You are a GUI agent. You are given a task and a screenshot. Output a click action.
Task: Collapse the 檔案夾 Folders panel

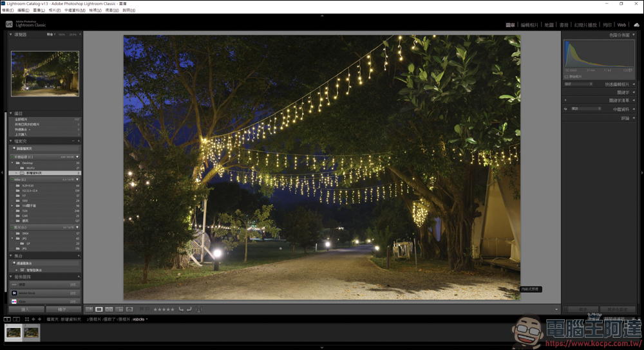pos(11,141)
